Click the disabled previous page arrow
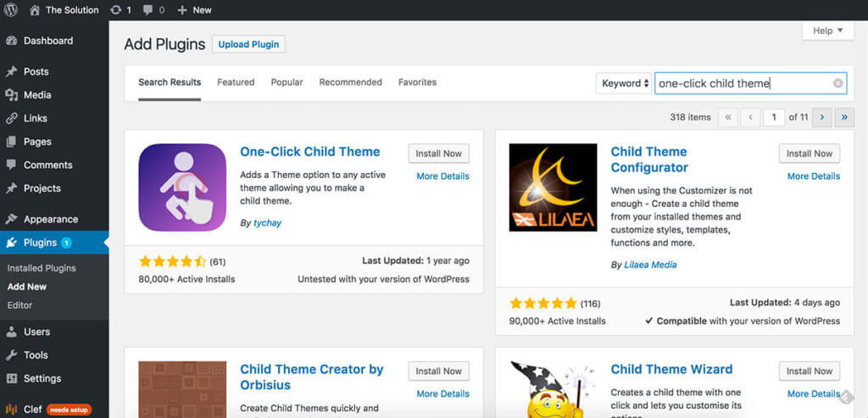Image resolution: width=868 pixels, height=418 pixels. pos(751,117)
